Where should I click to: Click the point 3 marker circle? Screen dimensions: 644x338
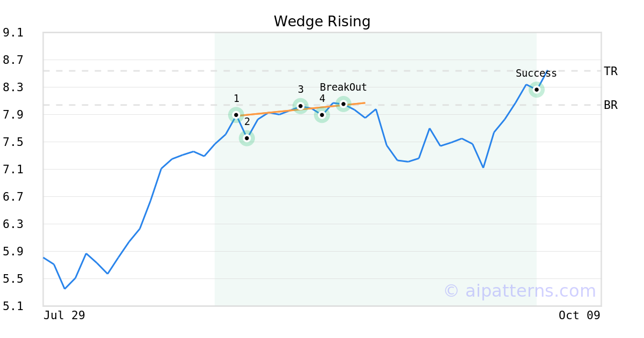coord(301,106)
